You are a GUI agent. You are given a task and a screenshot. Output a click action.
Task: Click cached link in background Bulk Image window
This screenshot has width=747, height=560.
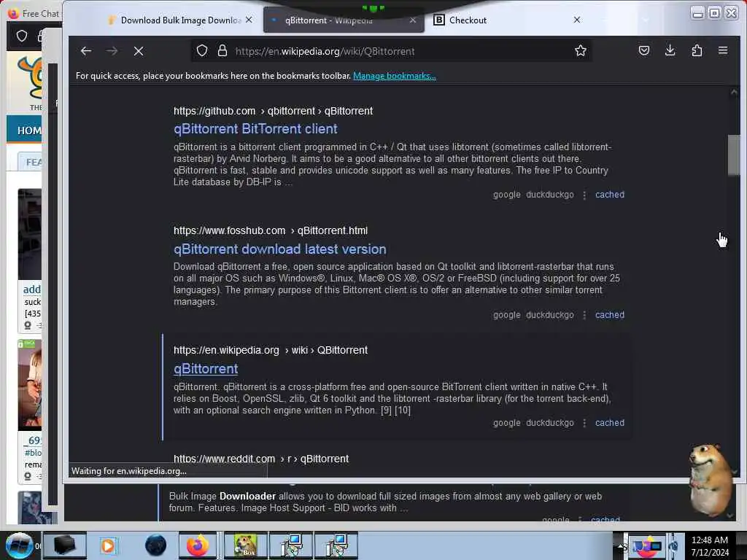pos(605,519)
